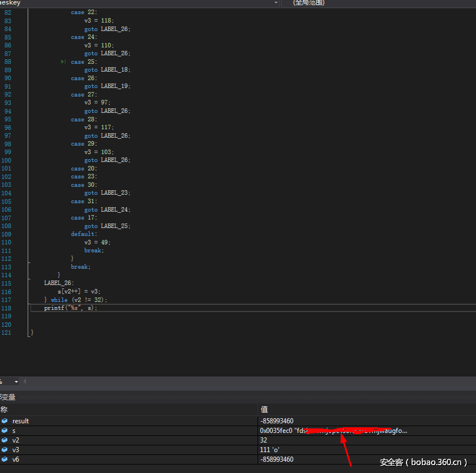Select the v6 variable row
The width and height of the screenshot is (476, 473).
[x=16, y=459]
